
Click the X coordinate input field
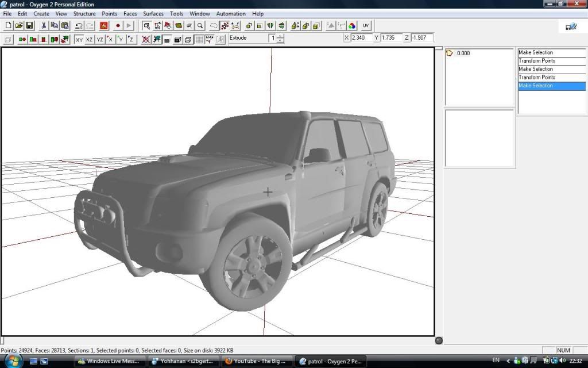(x=361, y=38)
